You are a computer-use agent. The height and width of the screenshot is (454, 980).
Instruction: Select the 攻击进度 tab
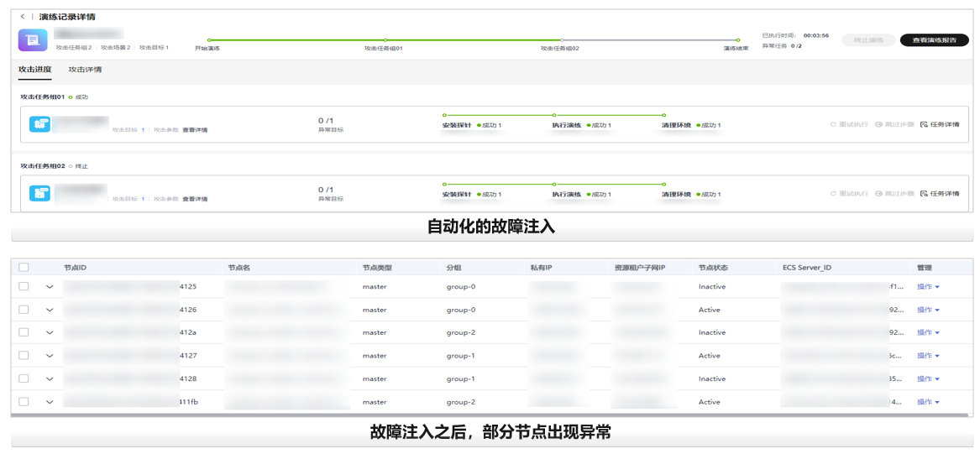coord(35,70)
